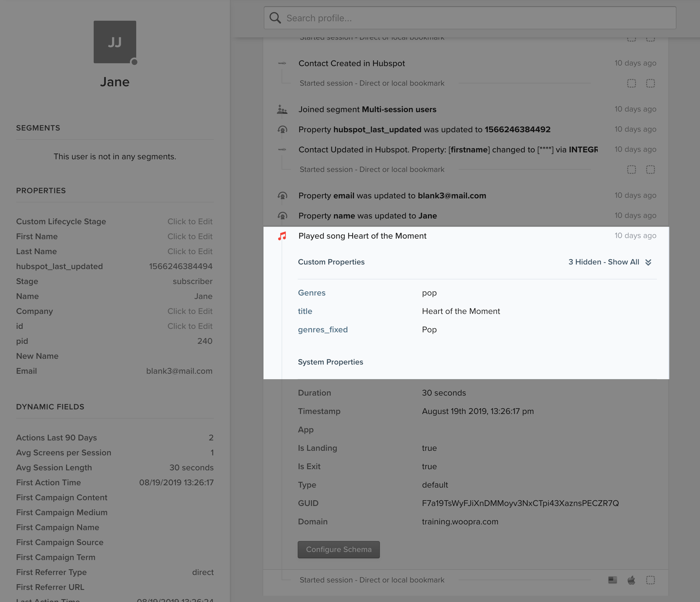Click the property icon beside hubspot_last_updated event
This screenshot has width=700, height=602.
282,129
